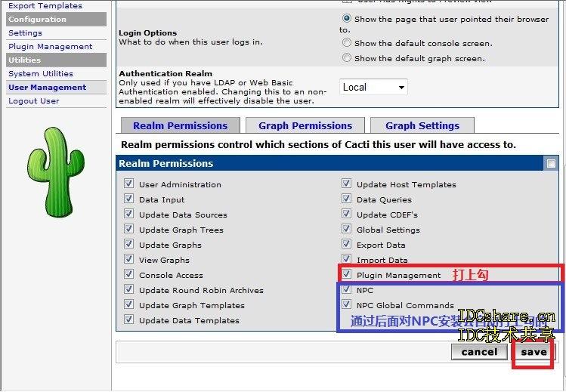
Task: Open User Management link
Action: 48,88
